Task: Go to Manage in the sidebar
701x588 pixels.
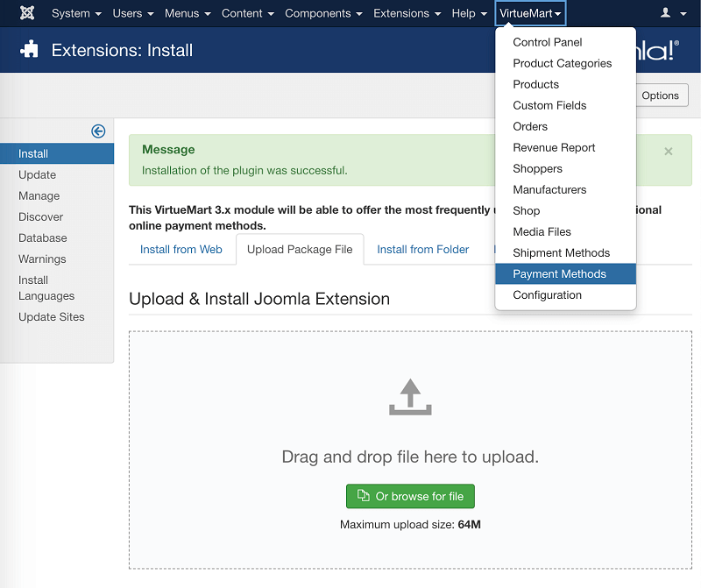Action: pyautogui.click(x=39, y=195)
